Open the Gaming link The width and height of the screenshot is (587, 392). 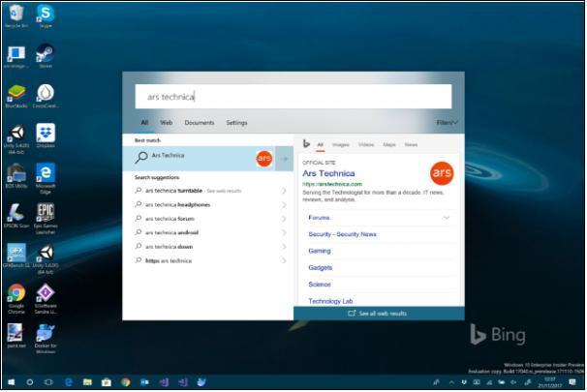(x=320, y=251)
